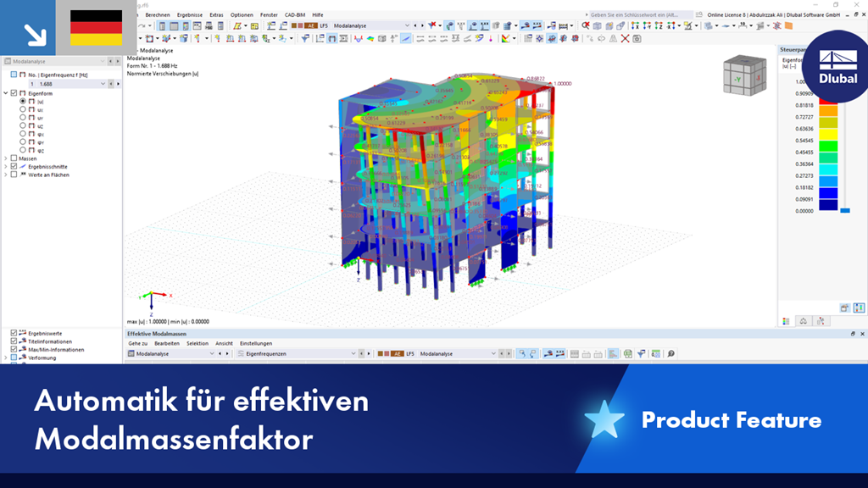
Task: Open the table Selektion menu
Action: (197, 343)
